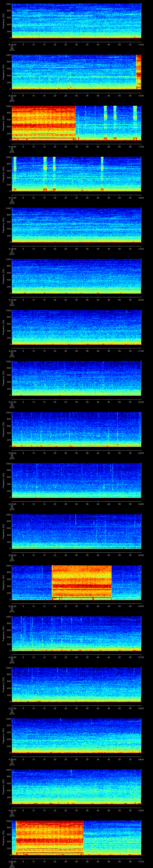The width and height of the screenshot is (153, 868).
Task: Click the '22:00' end time label
Action: 141,402
